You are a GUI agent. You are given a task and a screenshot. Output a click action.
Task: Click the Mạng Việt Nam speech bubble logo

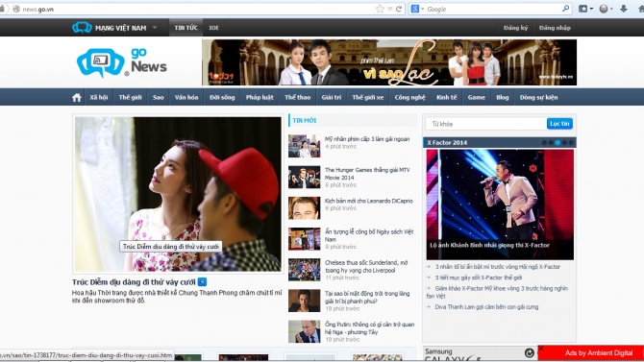click(x=82, y=28)
